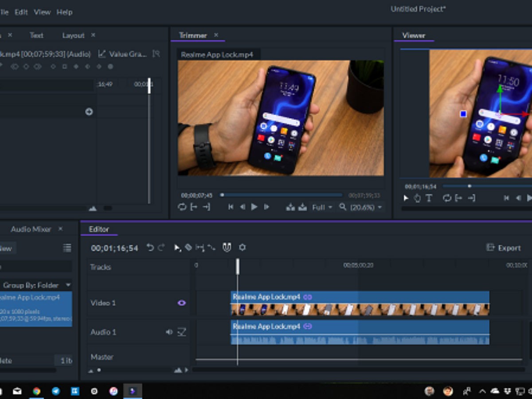Viewport: 532px width, 399px height.
Task: Switch to the Audio Mixer tab
Action: click(31, 229)
